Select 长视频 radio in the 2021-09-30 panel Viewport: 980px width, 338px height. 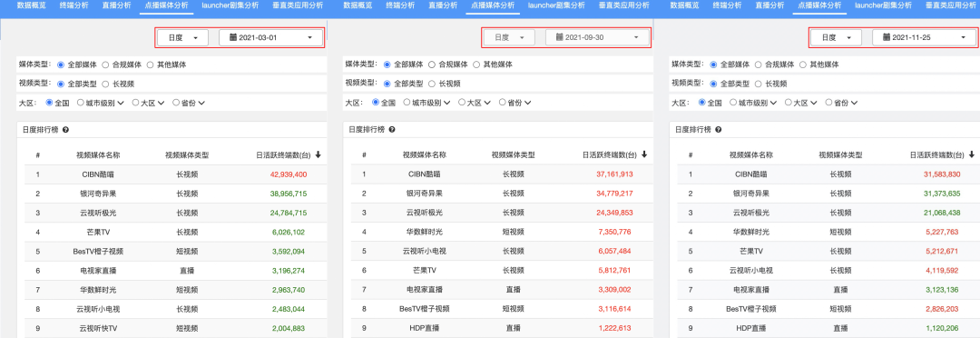pos(432,84)
